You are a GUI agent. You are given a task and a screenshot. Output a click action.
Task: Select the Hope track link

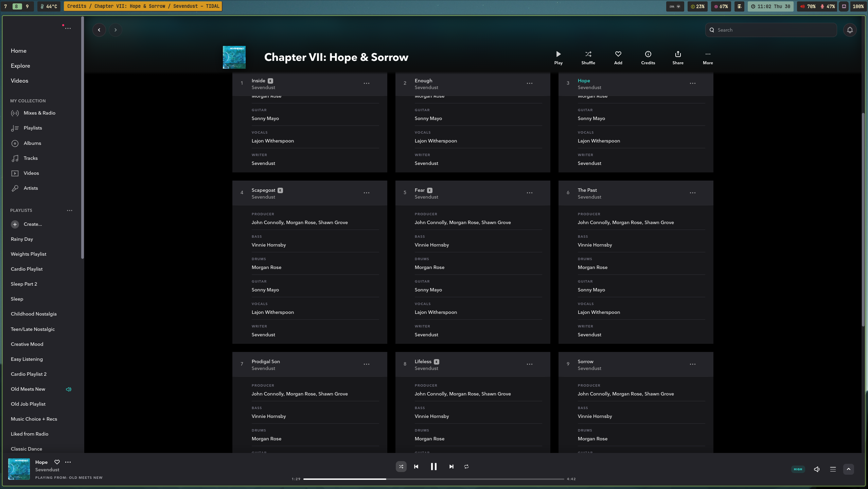point(584,81)
